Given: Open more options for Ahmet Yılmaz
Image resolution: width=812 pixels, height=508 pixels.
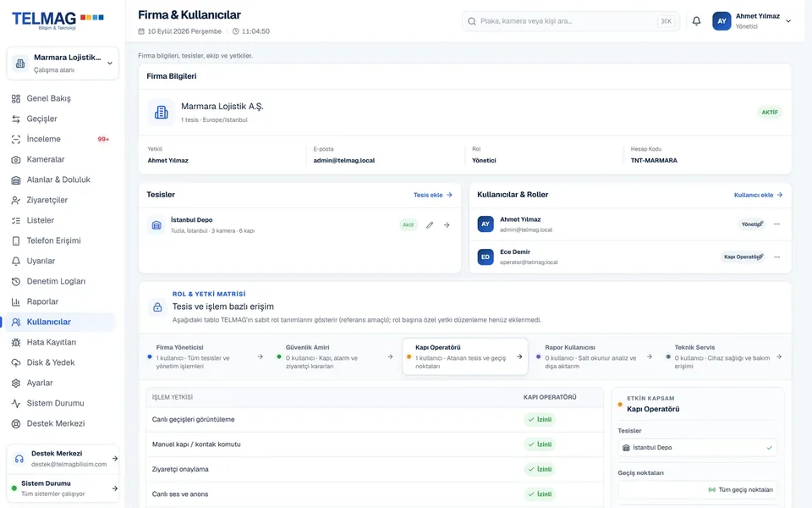Looking at the screenshot, I should point(776,224).
